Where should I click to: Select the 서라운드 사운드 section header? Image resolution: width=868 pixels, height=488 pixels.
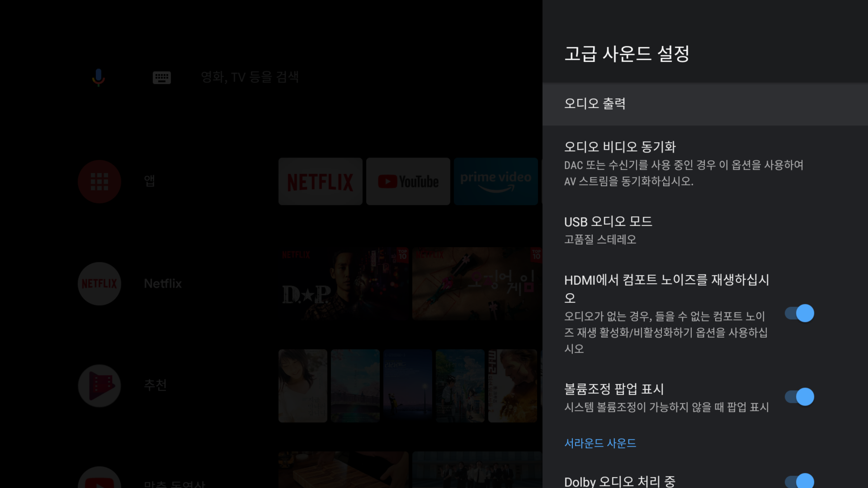coord(600,443)
